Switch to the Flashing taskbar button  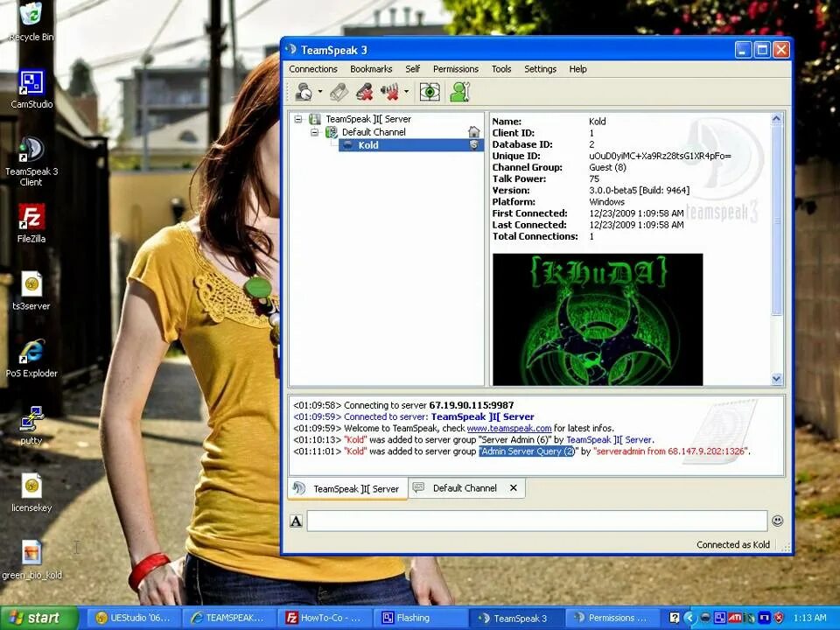[419, 619]
